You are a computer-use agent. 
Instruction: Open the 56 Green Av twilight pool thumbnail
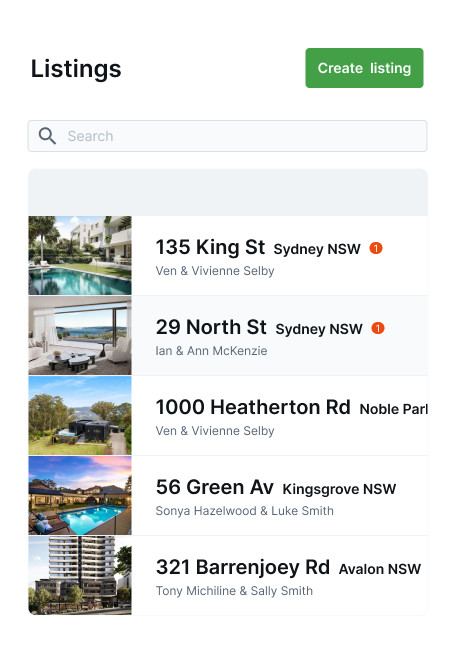(80, 495)
